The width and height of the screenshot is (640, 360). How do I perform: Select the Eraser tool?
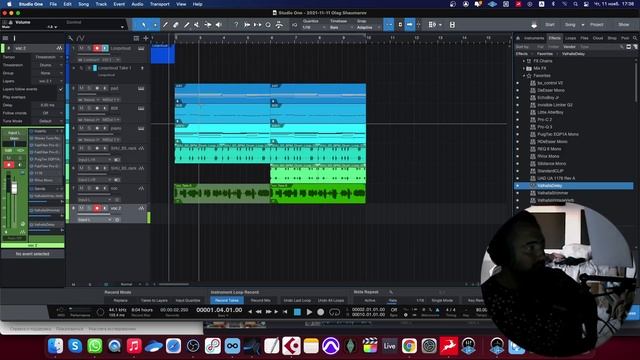[x=176, y=25]
